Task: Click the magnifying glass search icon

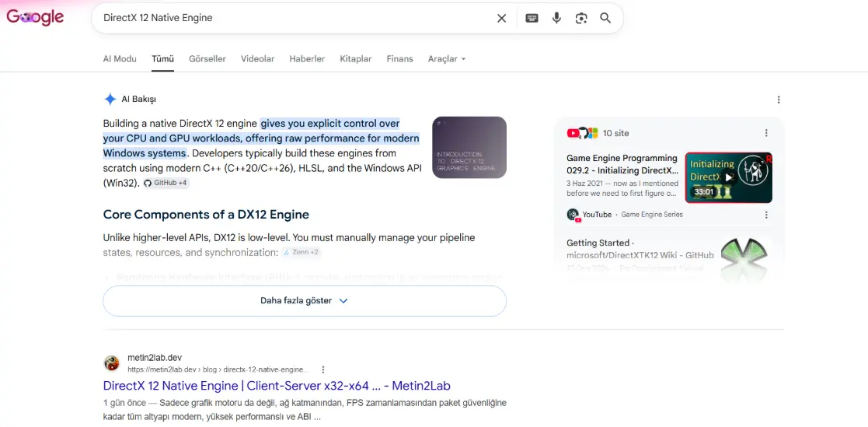Action: tap(605, 18)
